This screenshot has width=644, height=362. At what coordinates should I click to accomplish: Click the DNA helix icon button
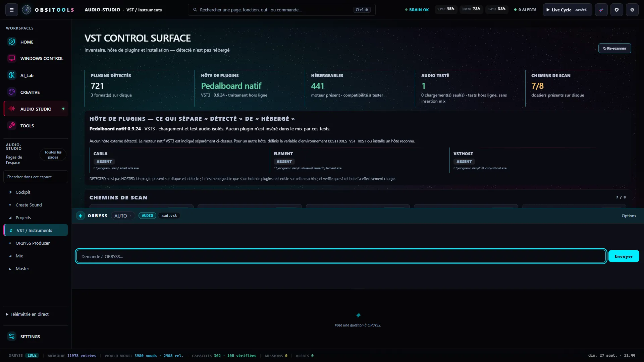[x=601, y=10]
